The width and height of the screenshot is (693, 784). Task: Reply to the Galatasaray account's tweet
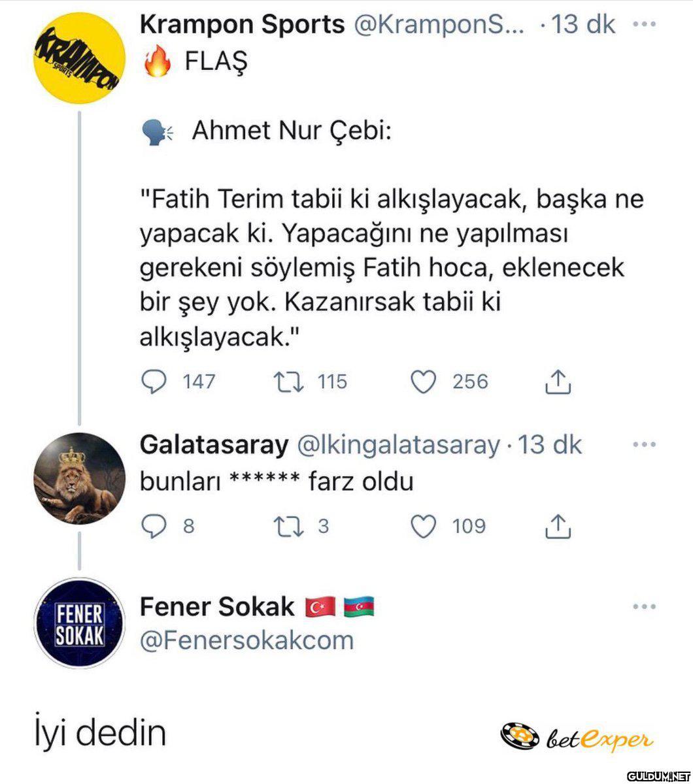(x=154, y=527)
